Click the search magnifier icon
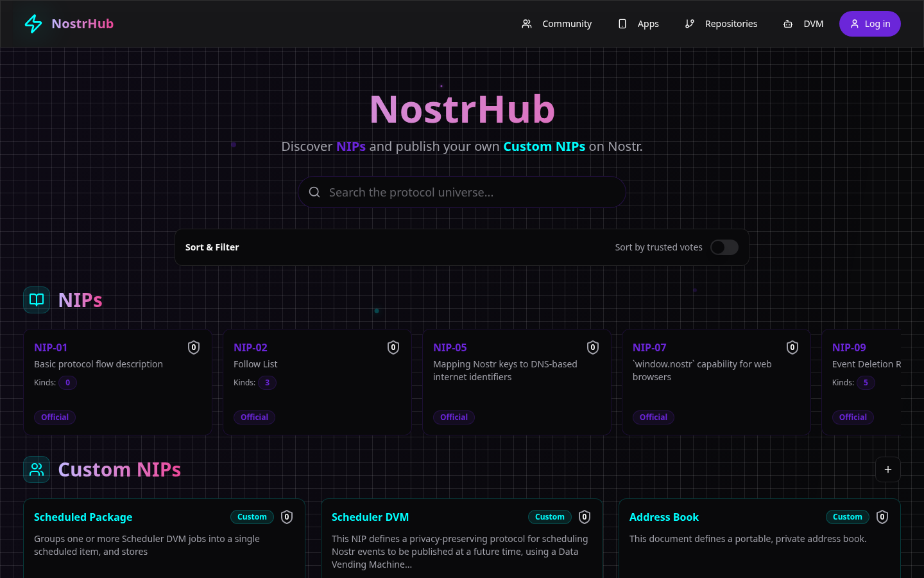 pyautogui.click(x=314, y=192)
